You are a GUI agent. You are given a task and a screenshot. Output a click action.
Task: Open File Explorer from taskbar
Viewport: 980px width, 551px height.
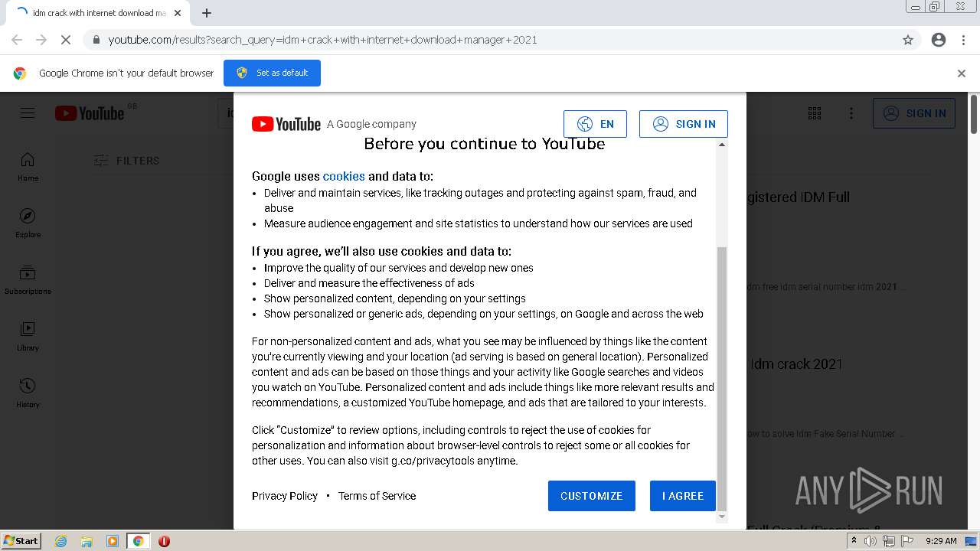point(87,541)
